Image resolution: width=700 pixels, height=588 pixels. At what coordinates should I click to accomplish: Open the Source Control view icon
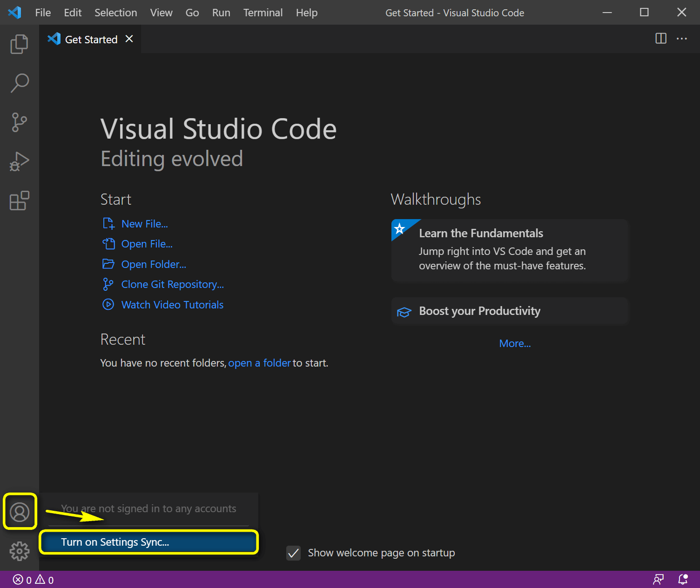point(19,122)
